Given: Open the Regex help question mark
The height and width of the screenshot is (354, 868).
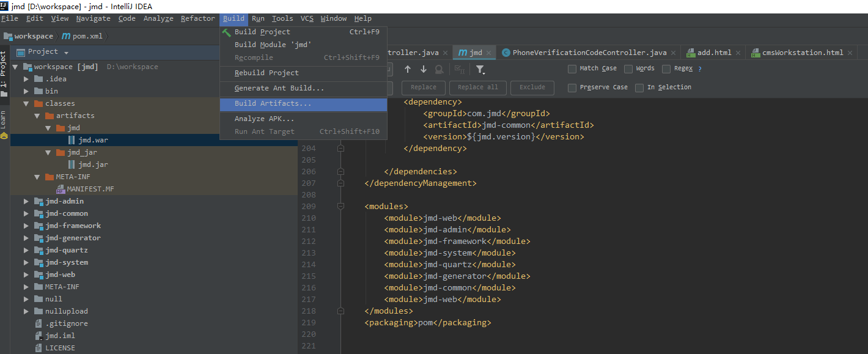Looking at the screenshot, I should 700,69.
